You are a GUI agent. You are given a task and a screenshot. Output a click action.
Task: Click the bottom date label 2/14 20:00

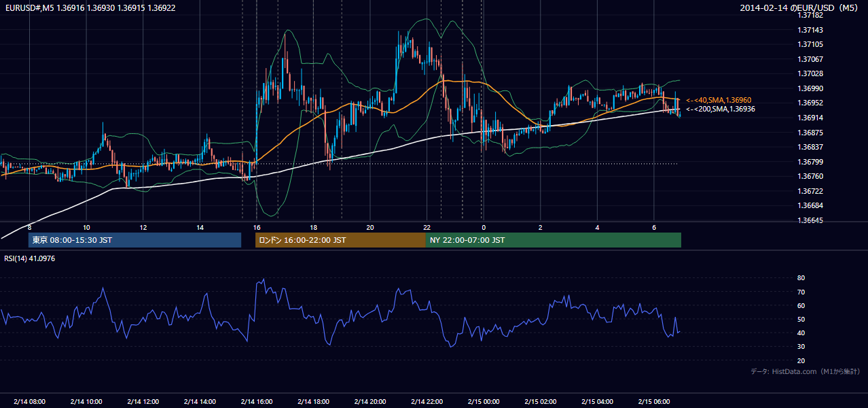tap(369, 402)
